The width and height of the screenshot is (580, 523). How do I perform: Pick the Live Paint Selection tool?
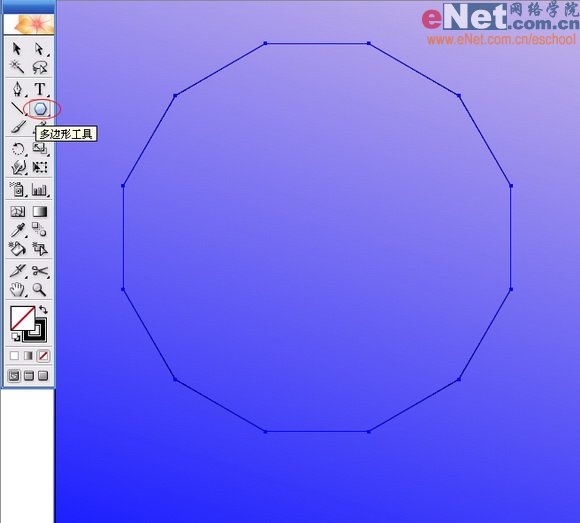[x=40, y=249]
